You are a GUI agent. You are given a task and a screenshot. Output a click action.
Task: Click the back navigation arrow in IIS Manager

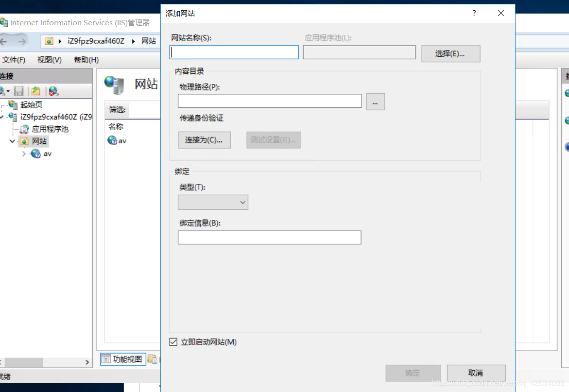point(3,41)
